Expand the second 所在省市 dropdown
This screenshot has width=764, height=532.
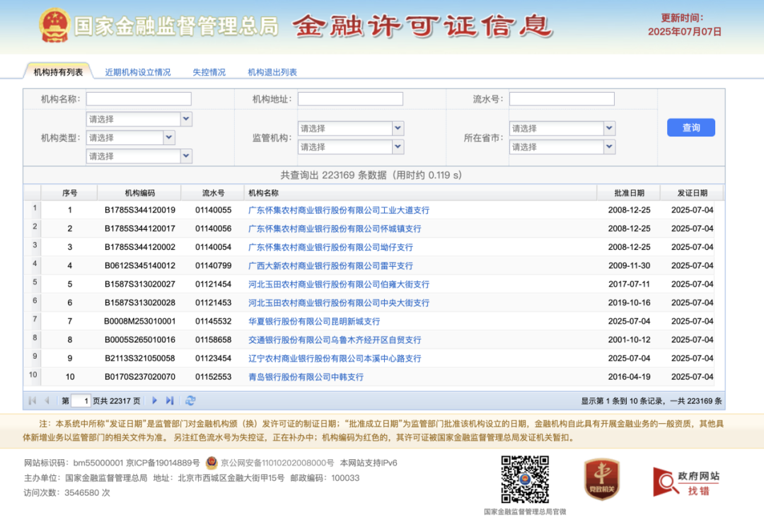click(562, 146)
